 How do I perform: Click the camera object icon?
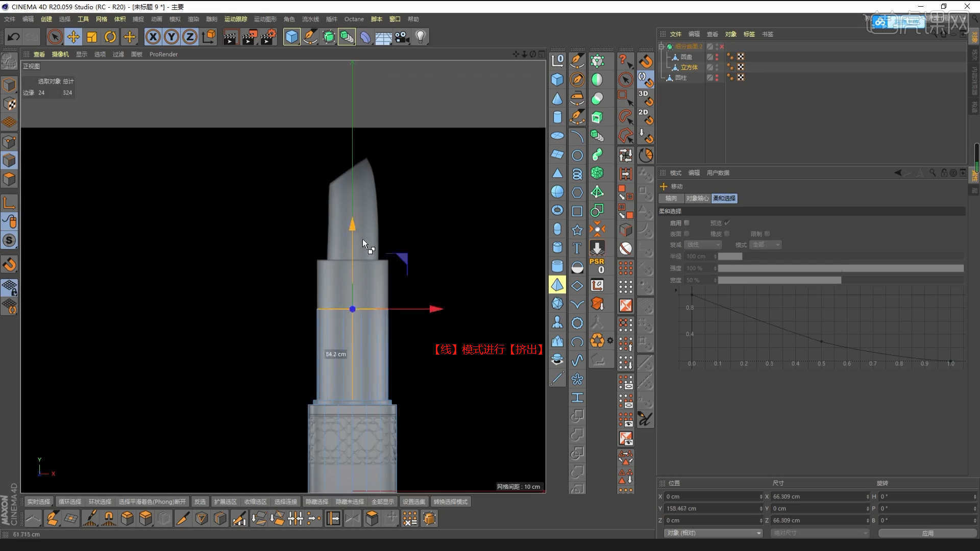click(x=402, y=37)
